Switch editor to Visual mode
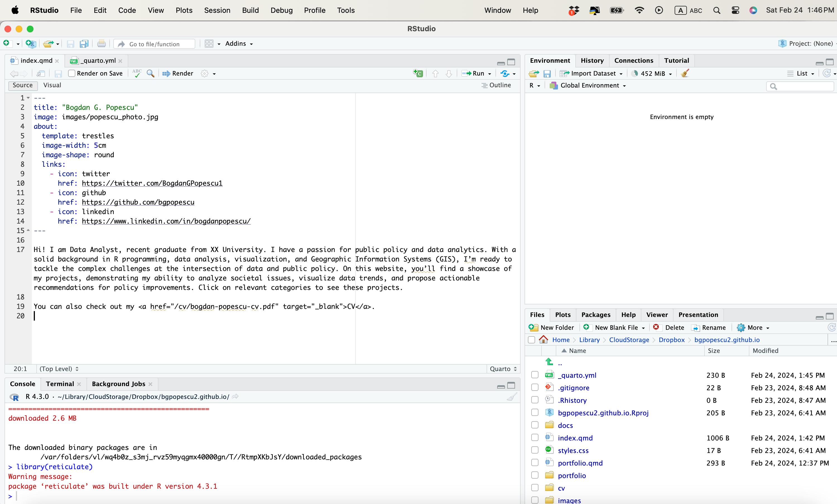This screenshot has width=837, height=504. pos(52,85)
